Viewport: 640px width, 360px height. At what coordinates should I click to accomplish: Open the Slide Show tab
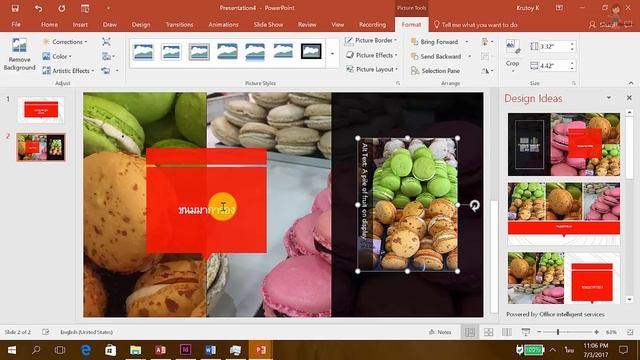[x=268, y=24]
